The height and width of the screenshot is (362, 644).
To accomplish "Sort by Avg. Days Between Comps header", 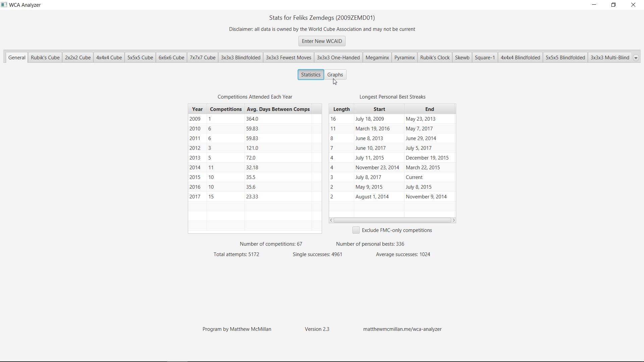I will [278, 109].
